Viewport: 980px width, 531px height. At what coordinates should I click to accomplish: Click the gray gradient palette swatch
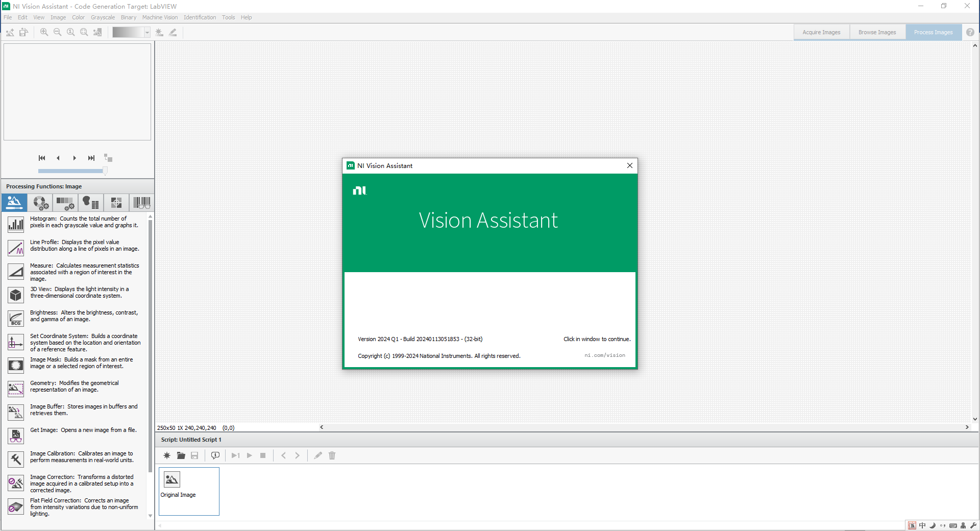pos(128,32)
